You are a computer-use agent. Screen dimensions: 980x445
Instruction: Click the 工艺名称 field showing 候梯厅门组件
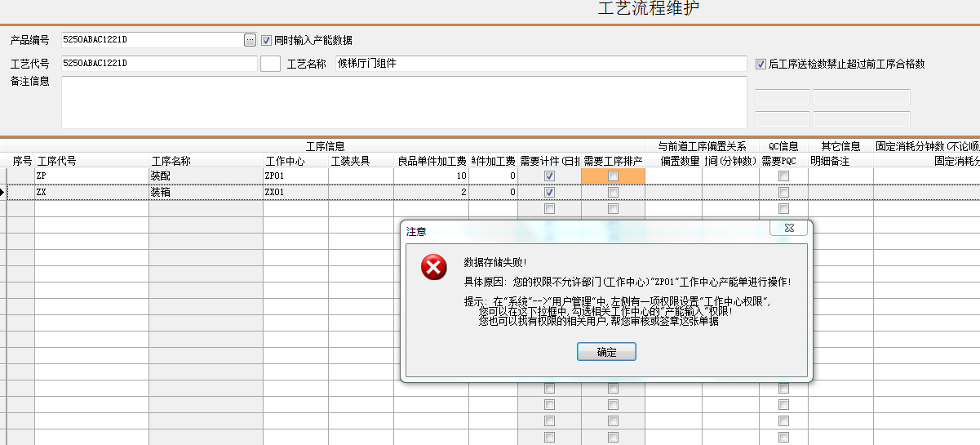coord(541,64)
